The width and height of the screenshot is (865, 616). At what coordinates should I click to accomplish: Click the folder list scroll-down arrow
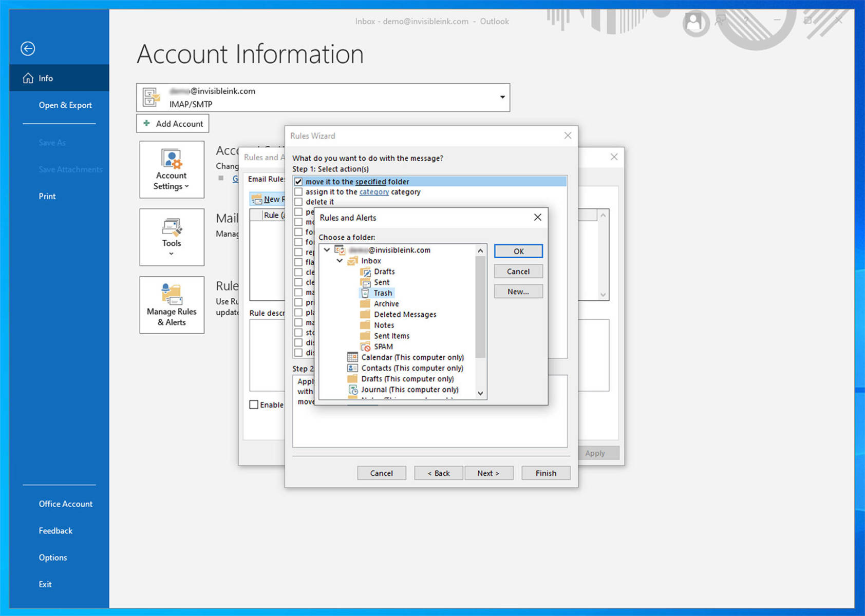click(x=480, y=393)
